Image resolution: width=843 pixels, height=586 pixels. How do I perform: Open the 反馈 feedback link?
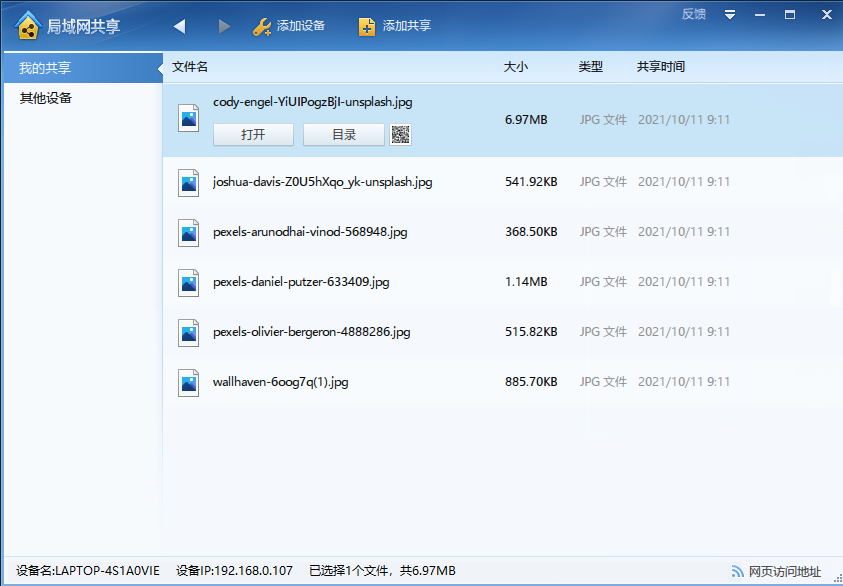coord(694,15)
